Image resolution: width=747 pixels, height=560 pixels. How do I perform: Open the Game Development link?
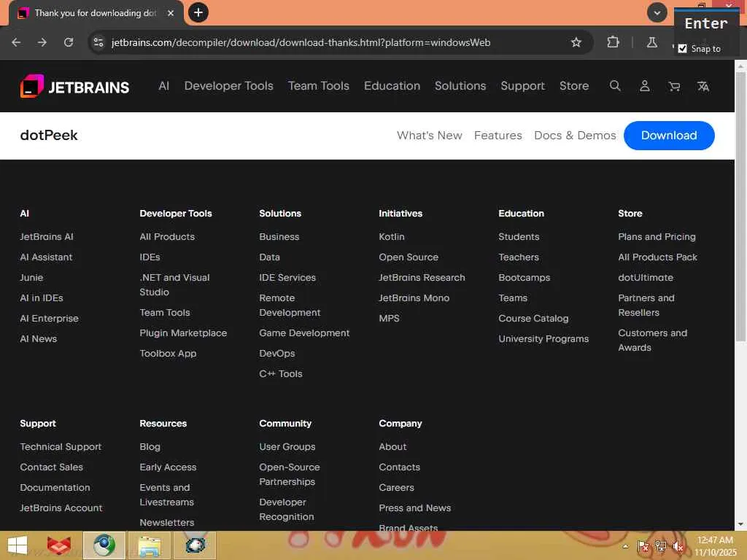tap(304, 332)
